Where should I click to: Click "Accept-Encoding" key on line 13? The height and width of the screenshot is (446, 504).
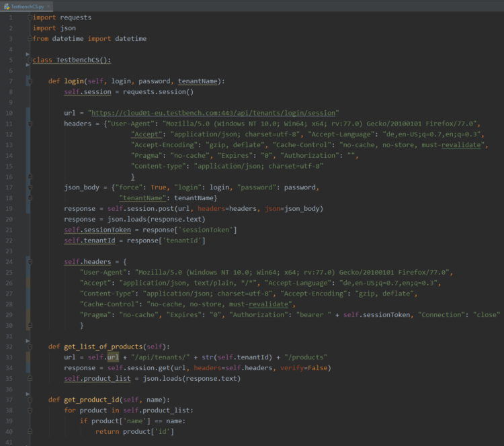164,145
